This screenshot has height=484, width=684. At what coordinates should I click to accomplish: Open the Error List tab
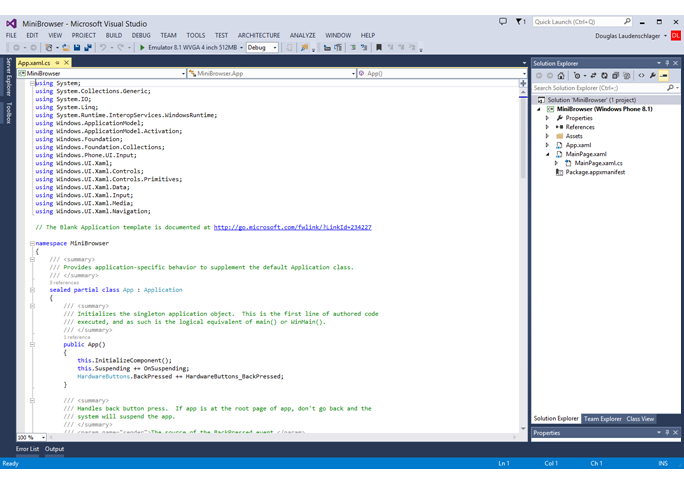pos(27,449)
